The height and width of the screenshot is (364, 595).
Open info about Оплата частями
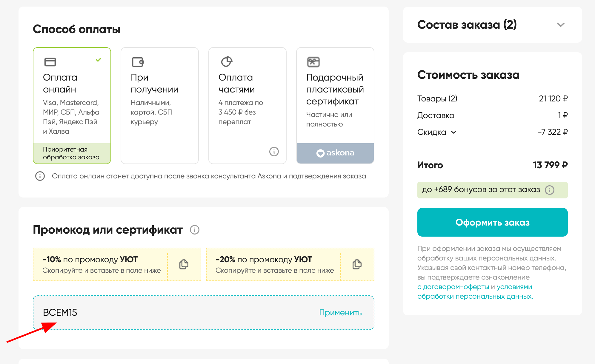(274, 152)
